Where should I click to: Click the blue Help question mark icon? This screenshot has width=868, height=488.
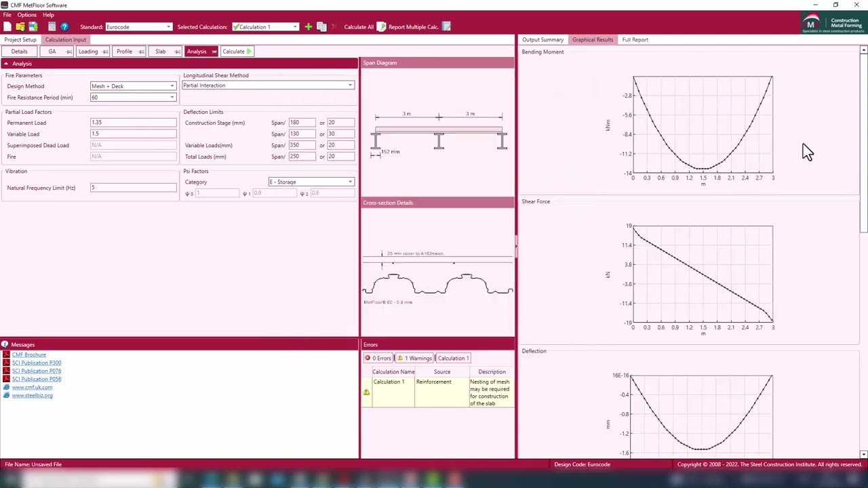64,26
